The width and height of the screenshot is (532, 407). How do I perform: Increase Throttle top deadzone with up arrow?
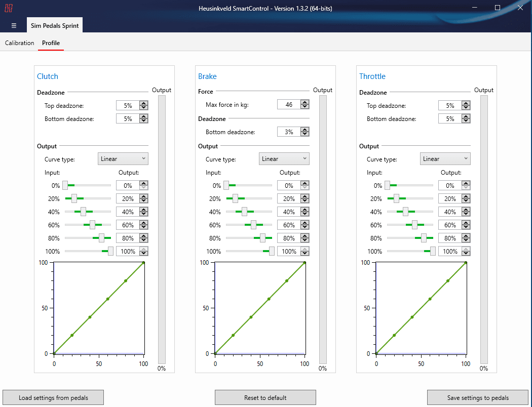tap(466, 103)
